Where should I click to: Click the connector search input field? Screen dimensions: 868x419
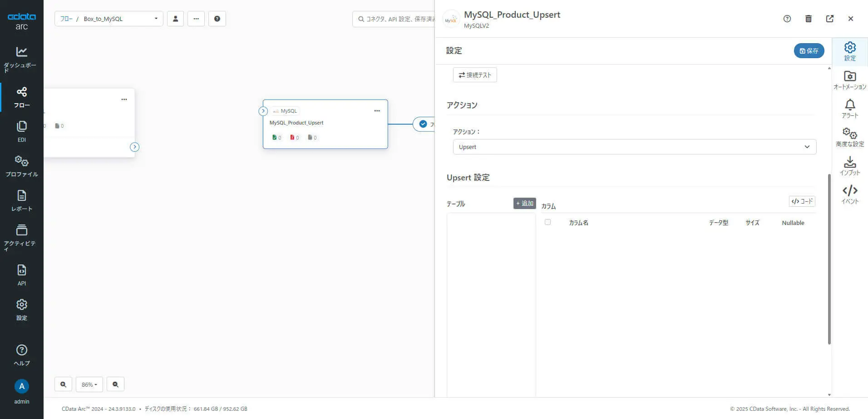click(395, 19)
